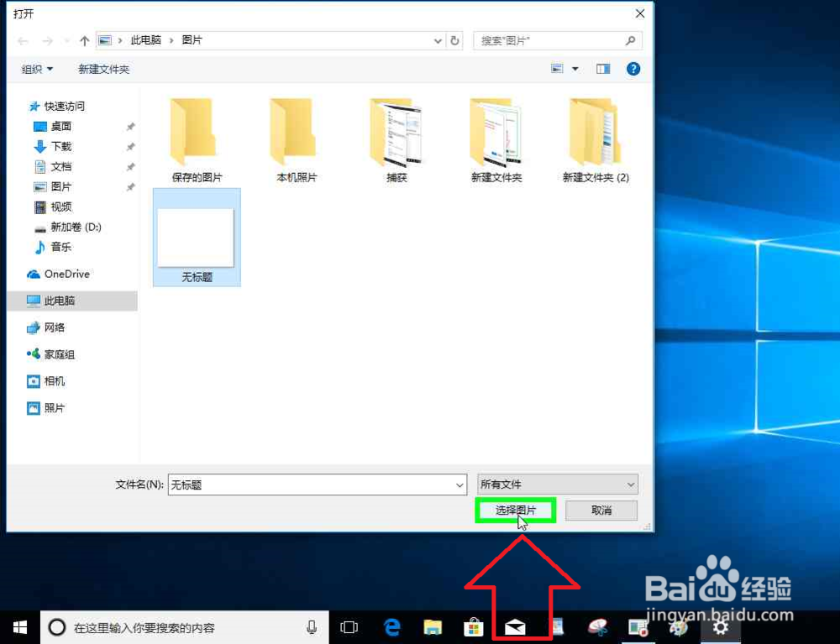The image size is (840, 644).
Task: Expand the address bar history dropdown
Action: (x=438, y=41)
